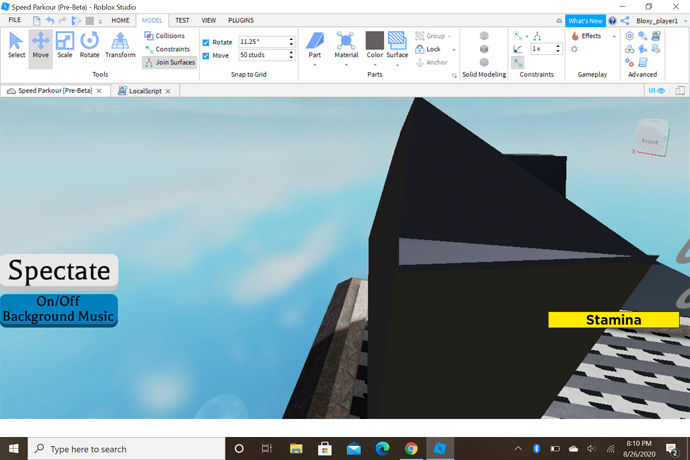The image size is (690, 460).
Task: Click the undo arrow
Action: (50, 21)
